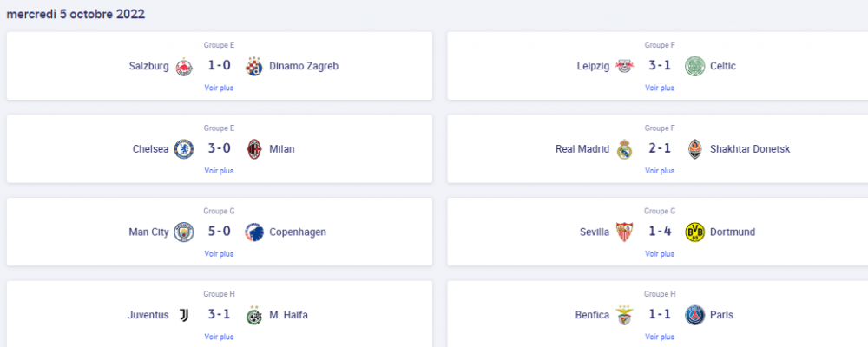Click the Benfica club crest
The width and height of the screenshot is (868, 347).
click(x=624, y=316)
